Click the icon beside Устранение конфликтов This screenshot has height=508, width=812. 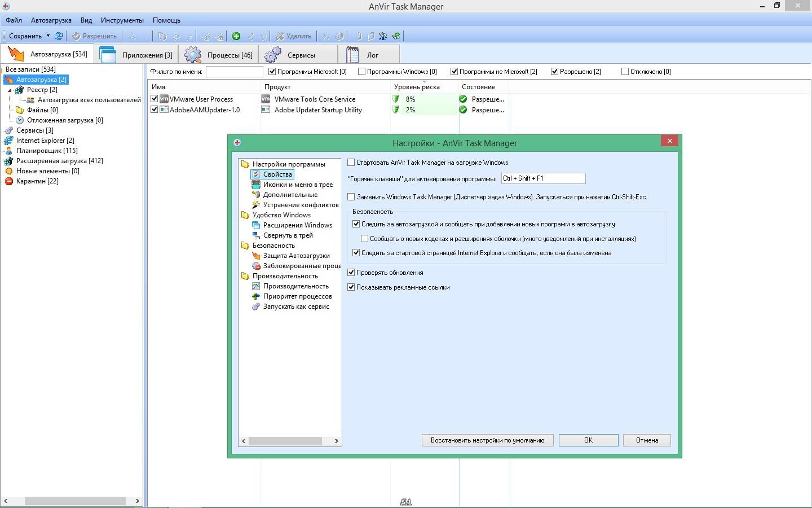(x=256, y=205)
